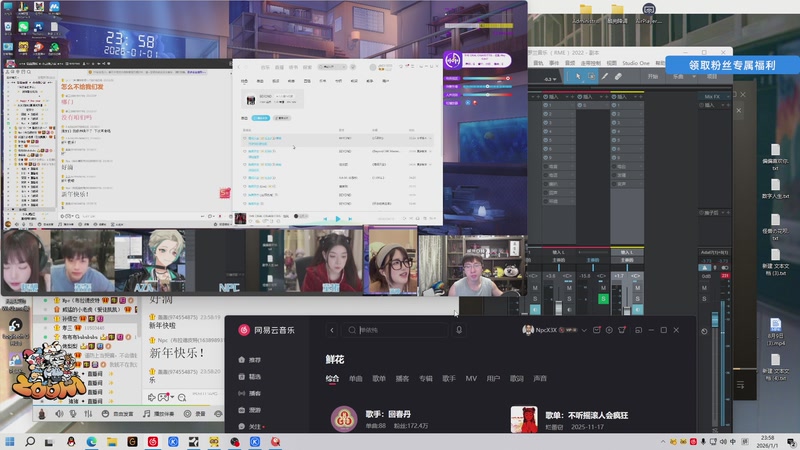Disable the green Solo on -15.8 channel
Image resolution: width=800 pixels, height=450 pixels.
pos(603,299)
